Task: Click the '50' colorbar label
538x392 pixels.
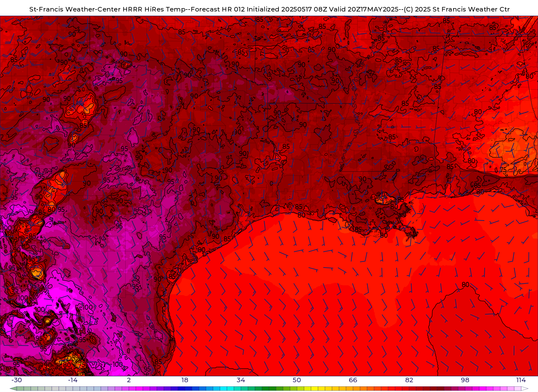Action: coord(297,380)
